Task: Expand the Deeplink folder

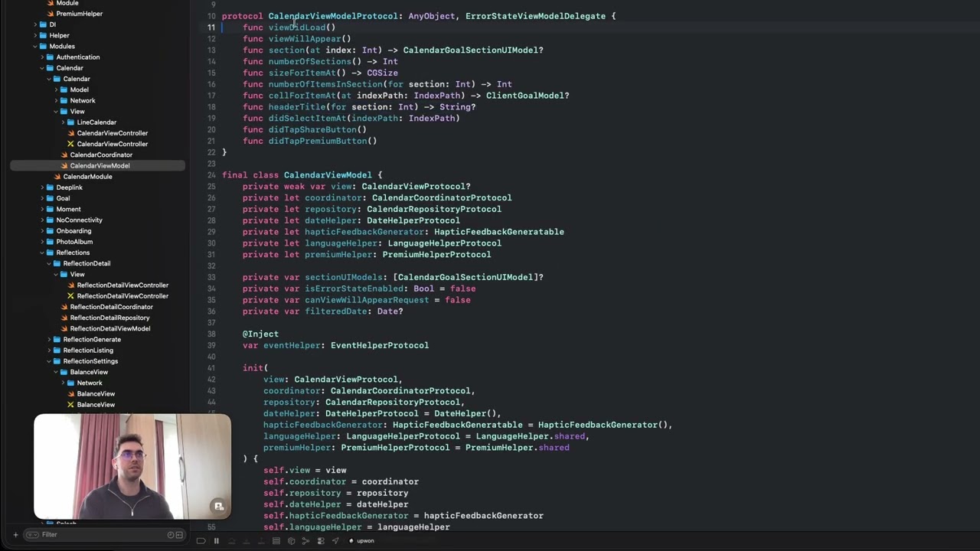Action: pos(42,187)
